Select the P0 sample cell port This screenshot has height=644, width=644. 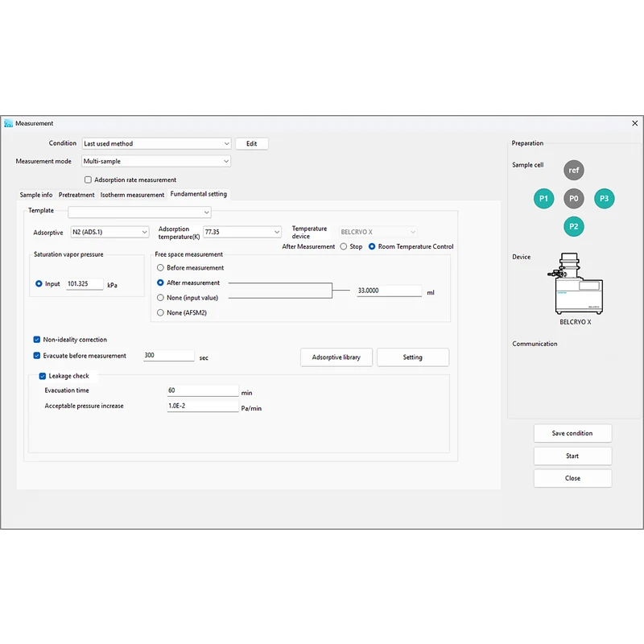click(x=573, y=199)
